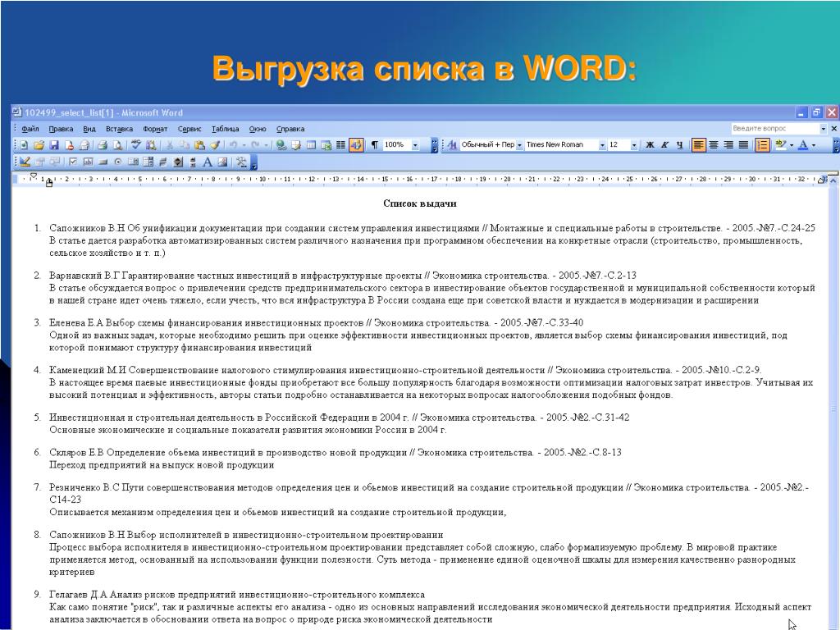This screenshot has height=630, width=840.
Task: Save document with floppy disk icon
Action: pyautogui.click(x=53, y=145)
